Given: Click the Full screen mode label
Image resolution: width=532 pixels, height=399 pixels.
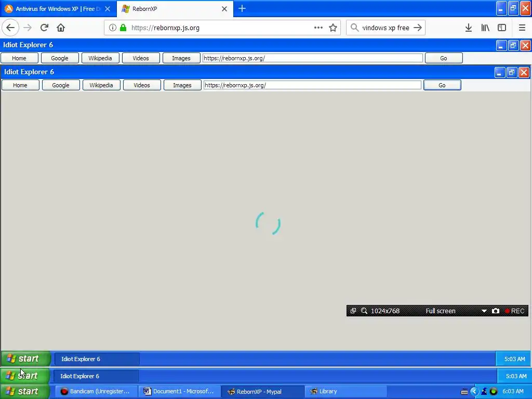Looking at the screenshot, I should 441,311.
